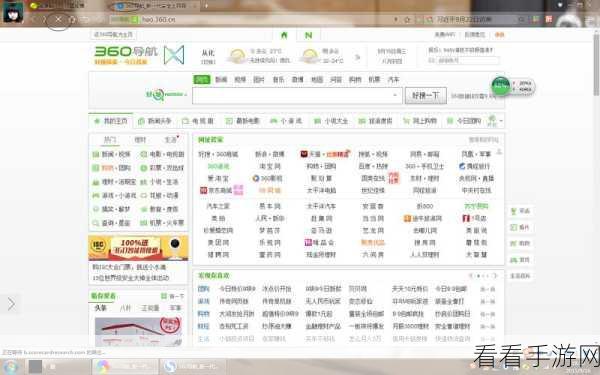Screen dimensions: 600x375
Task: Select the 新闻头条 channel tab
Action: 155,121
